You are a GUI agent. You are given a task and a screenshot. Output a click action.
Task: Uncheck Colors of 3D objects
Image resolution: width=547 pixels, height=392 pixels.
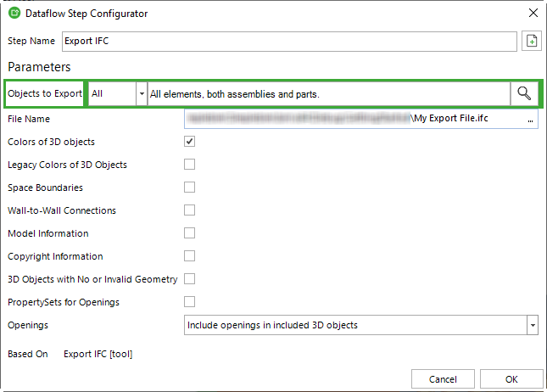click(x=189, y=142)
